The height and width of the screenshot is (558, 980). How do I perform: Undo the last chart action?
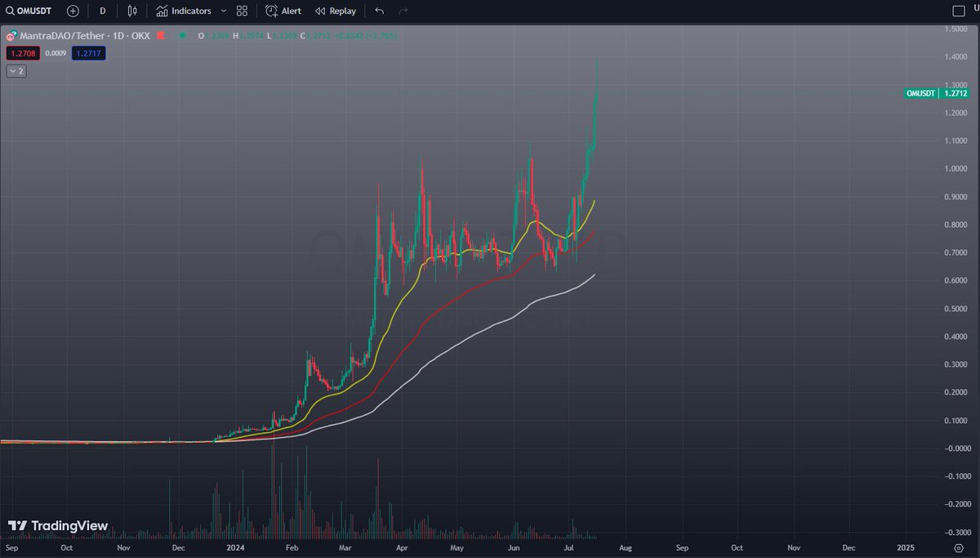coord(379,11)
